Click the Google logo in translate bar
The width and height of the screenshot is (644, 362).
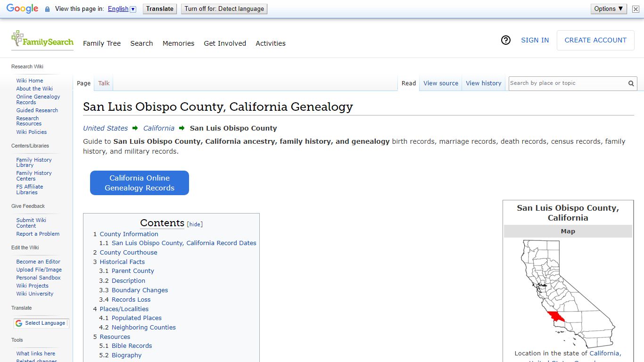(23, 9)
